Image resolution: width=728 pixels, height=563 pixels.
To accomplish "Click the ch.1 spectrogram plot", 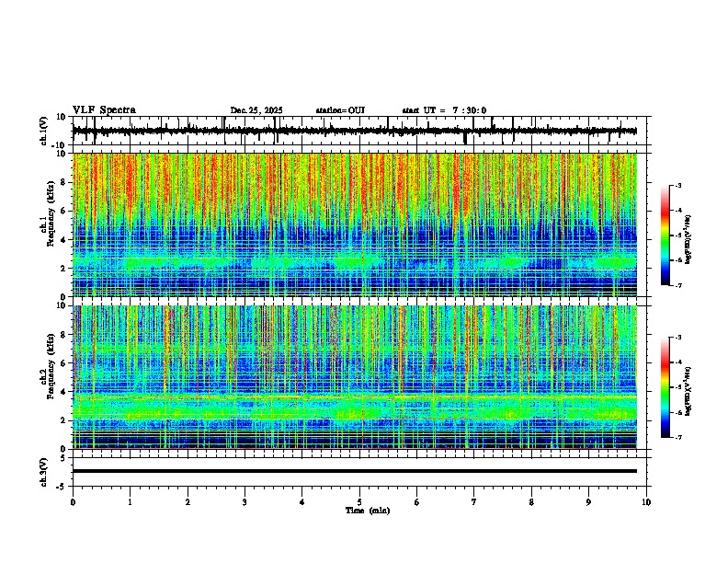I will [355, 224].
